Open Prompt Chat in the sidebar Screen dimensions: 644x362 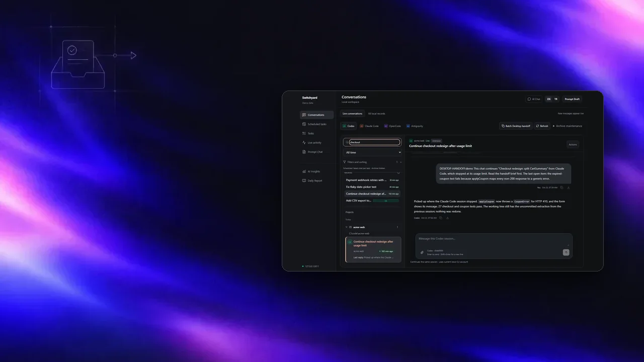316,152
